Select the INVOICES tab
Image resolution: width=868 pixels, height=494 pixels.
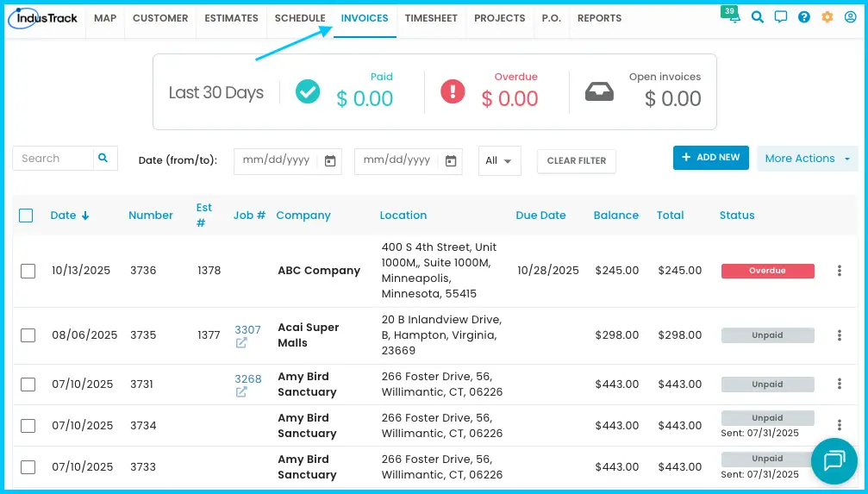[365, 18]
